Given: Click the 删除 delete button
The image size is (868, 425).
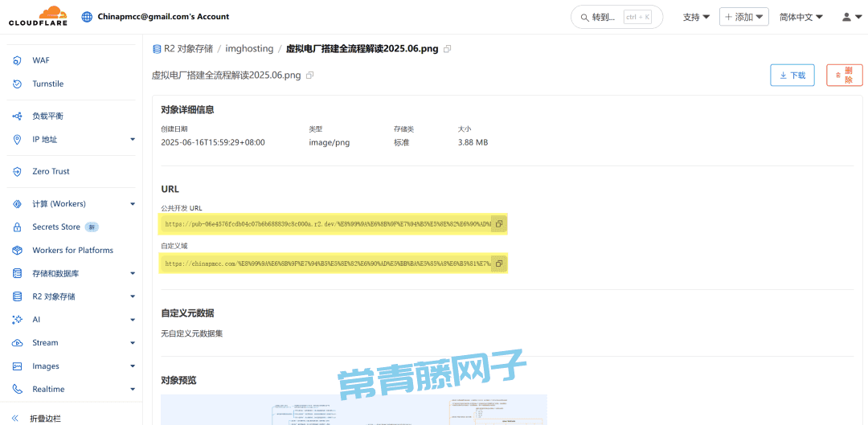Looking at the screenshot, I should [844, 76].
